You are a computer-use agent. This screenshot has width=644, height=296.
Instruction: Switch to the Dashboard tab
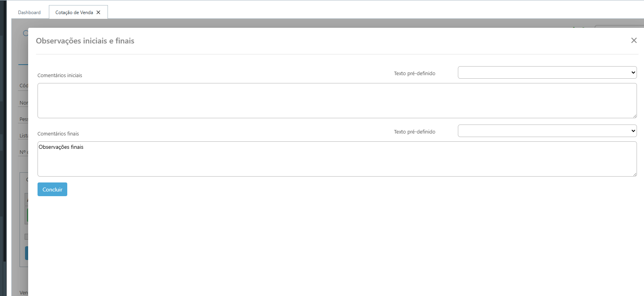[29, 13]
